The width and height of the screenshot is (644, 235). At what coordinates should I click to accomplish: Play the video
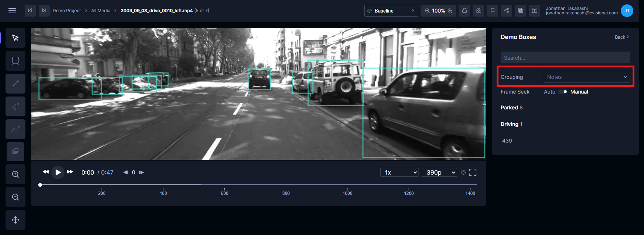click(x=58, y=172)
